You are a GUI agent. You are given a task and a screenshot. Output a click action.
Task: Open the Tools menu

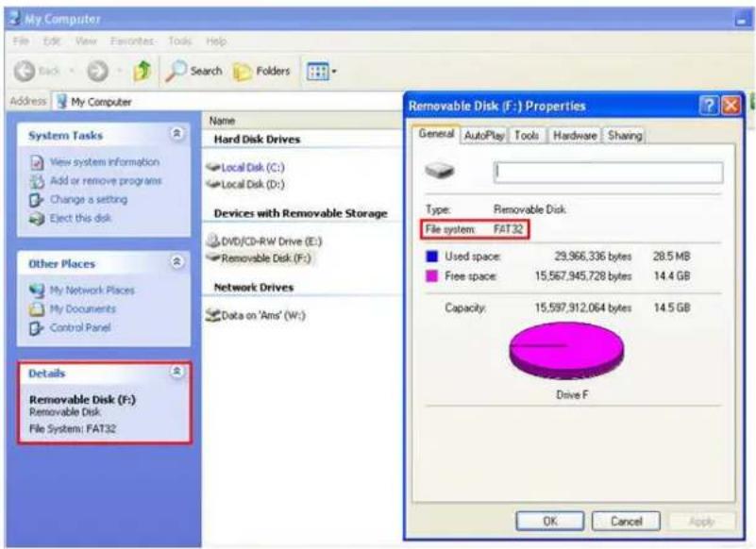[179, 41]
